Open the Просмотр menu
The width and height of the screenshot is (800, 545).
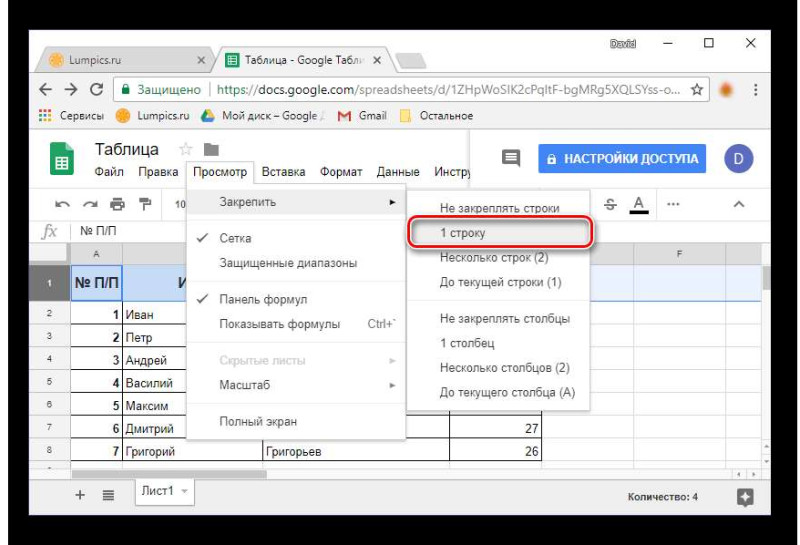220,172
